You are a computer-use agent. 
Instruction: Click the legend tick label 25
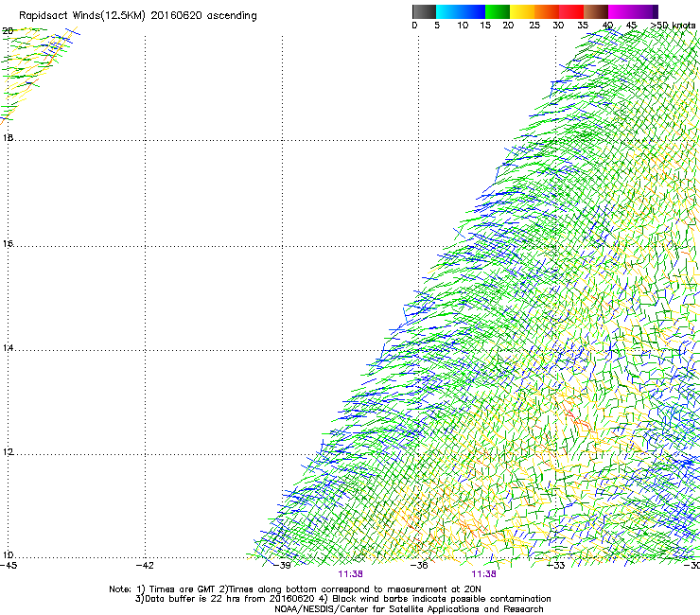[534, 26]
